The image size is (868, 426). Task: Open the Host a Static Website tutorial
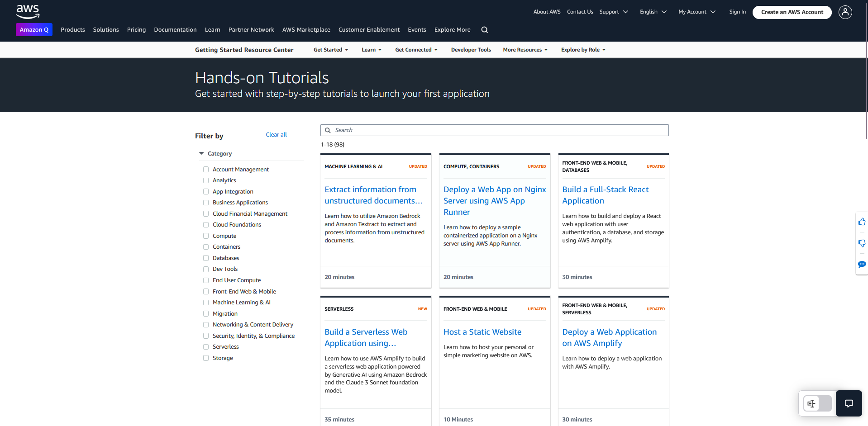[x=482, y=332]
